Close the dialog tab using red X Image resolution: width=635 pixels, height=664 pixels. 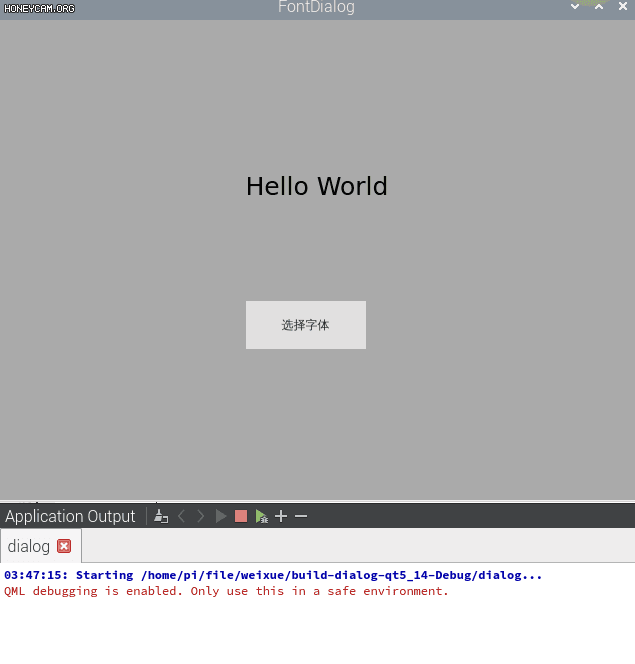point(64,546)
